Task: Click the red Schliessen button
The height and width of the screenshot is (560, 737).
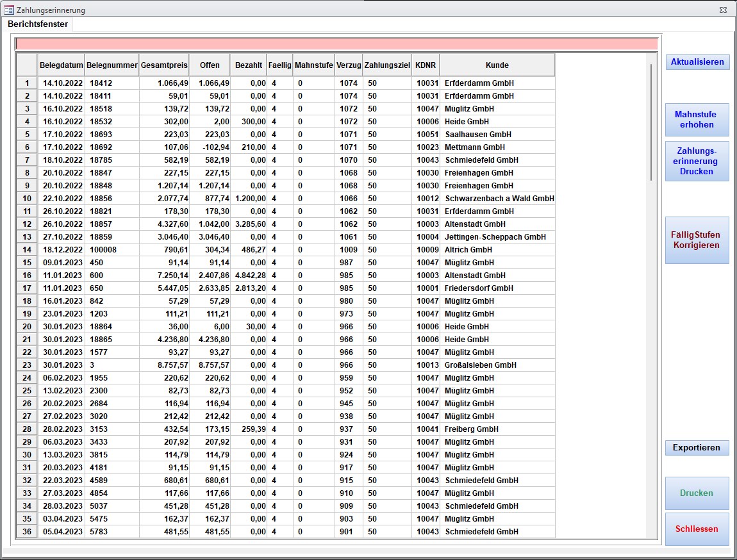Action: pyautogui.click(x=697, y=529)
